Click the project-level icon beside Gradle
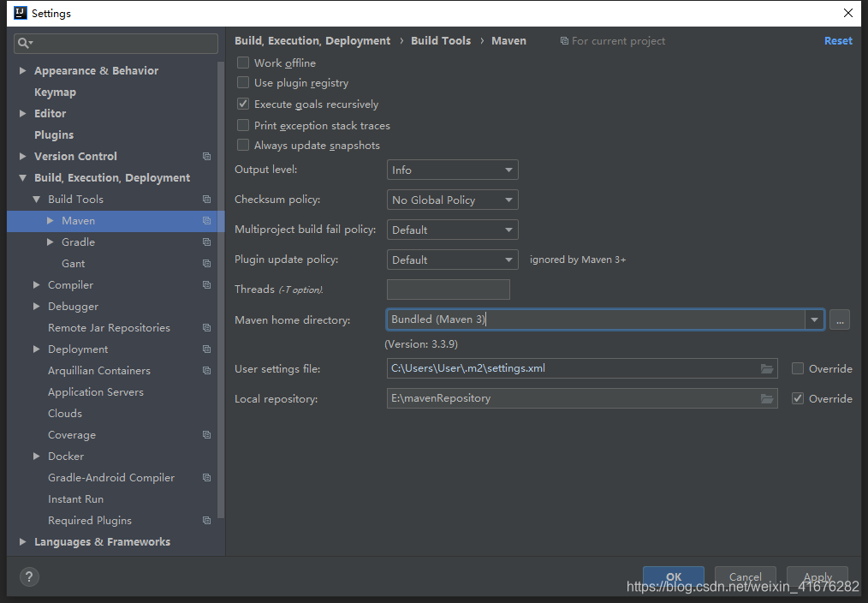 tap(206, 242)
